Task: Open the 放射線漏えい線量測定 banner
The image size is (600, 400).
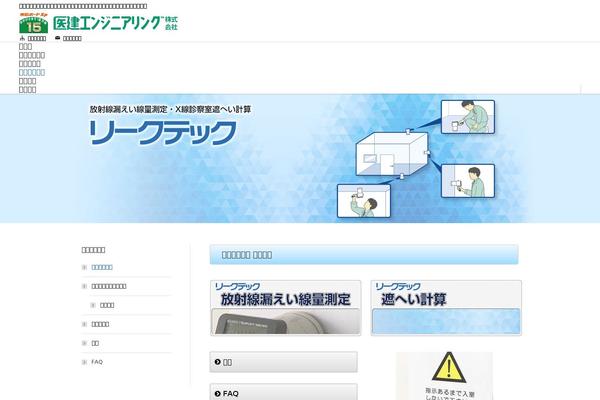Action: coord(285,308)
